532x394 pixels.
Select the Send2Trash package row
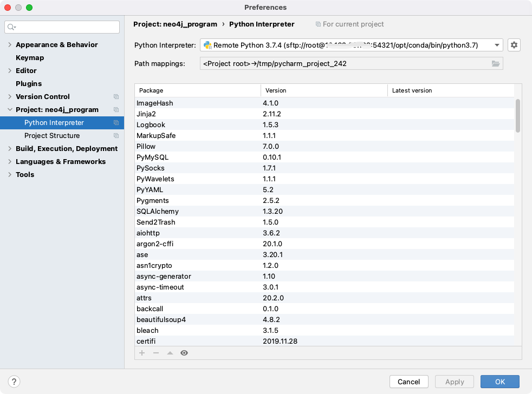point(325,222)
